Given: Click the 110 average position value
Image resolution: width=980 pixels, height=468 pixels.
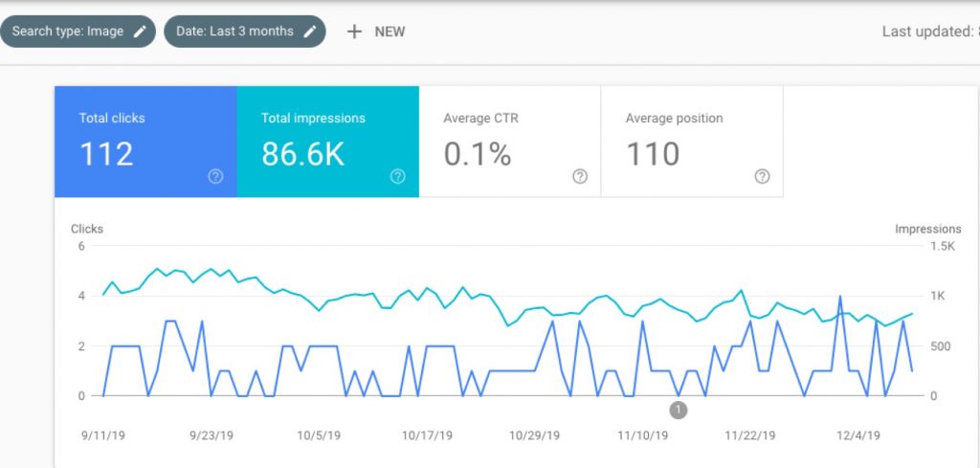Looking at the screenshot, I should [x=653, y=154].
